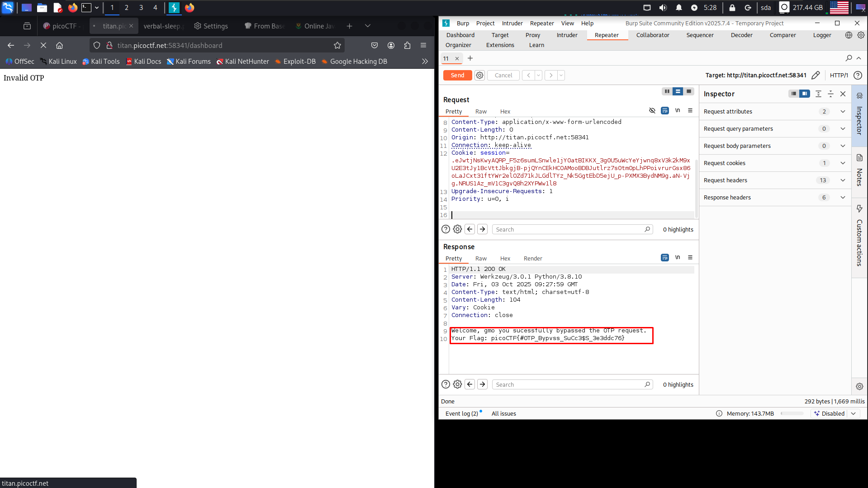Screen dimensions: 868x488
Task: Open Notes side panel icon
Action: point(859,158)
